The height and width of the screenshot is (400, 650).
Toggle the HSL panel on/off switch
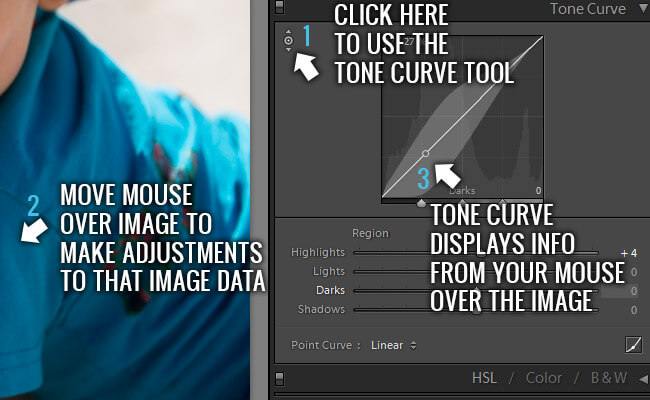pyautogui.click(x=280, y=379)
